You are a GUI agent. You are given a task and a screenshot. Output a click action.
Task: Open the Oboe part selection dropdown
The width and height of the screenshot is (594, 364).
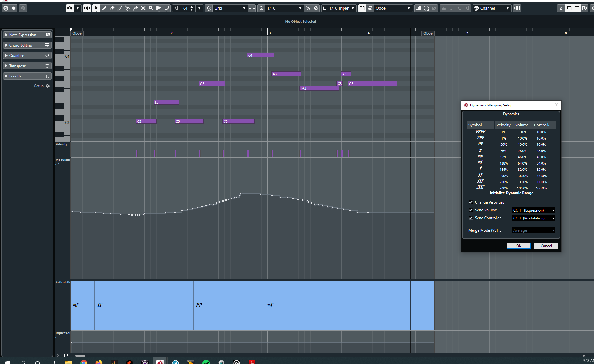(x=393, y=8)
